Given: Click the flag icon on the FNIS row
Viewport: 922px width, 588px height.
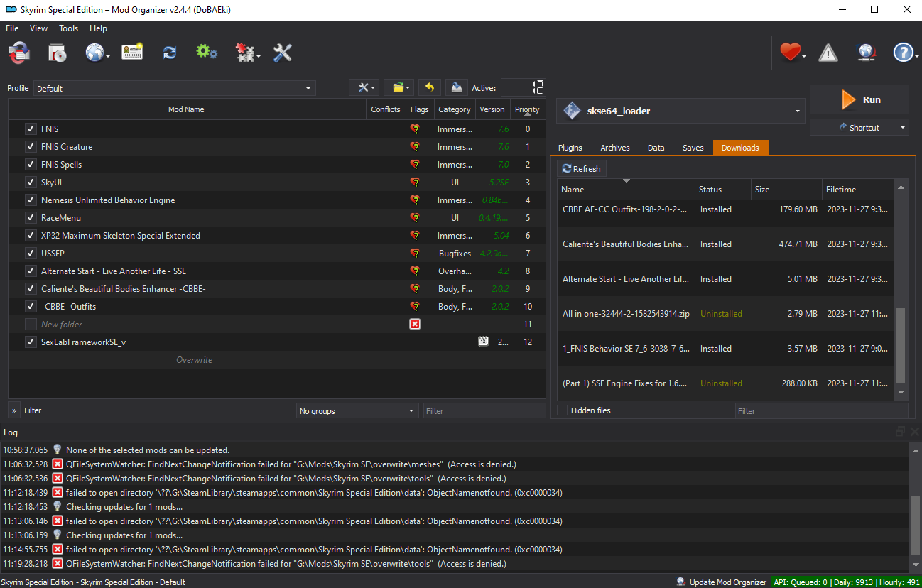Looking at the screenshot, I should tap(415, 129).
